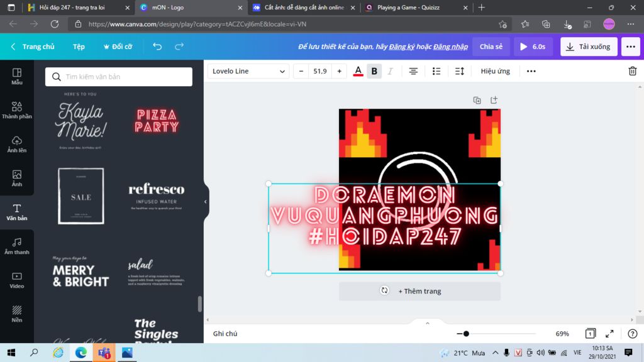The width and height of the screenshot is (644, 362).
Task: Open line spacing options
Action: [460, 72]
